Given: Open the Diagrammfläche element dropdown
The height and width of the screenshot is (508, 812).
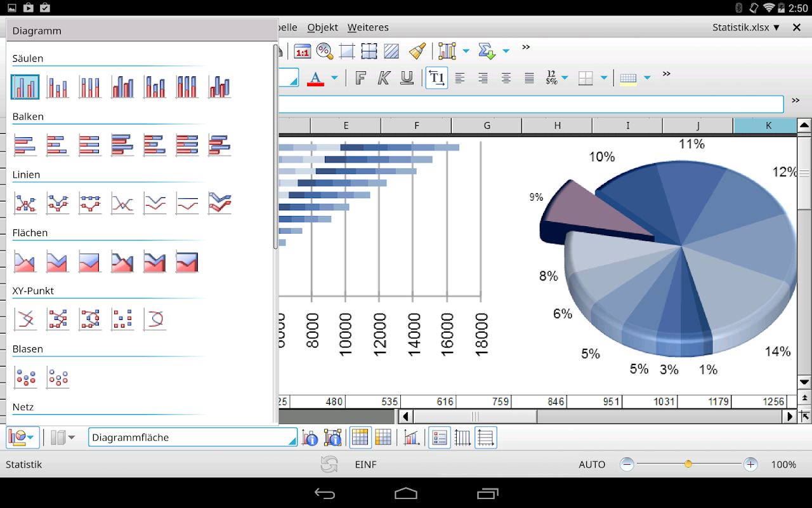Looking at the screenshot, I should pos(292,438).
